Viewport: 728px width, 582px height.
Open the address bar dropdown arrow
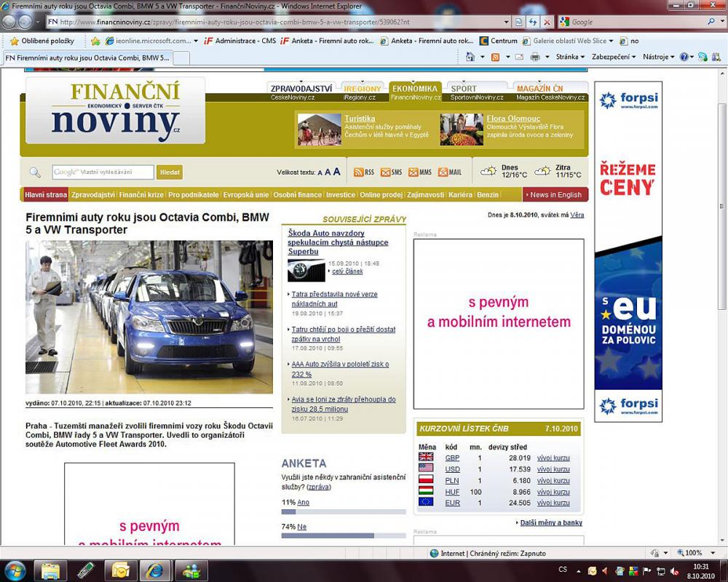point(507,22)
